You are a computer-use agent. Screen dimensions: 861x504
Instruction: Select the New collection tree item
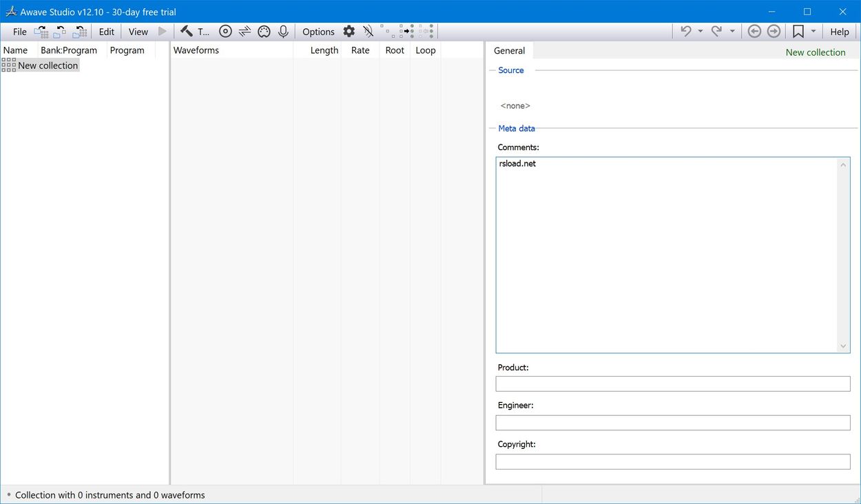pyautogui.click(x=40, y=65)
